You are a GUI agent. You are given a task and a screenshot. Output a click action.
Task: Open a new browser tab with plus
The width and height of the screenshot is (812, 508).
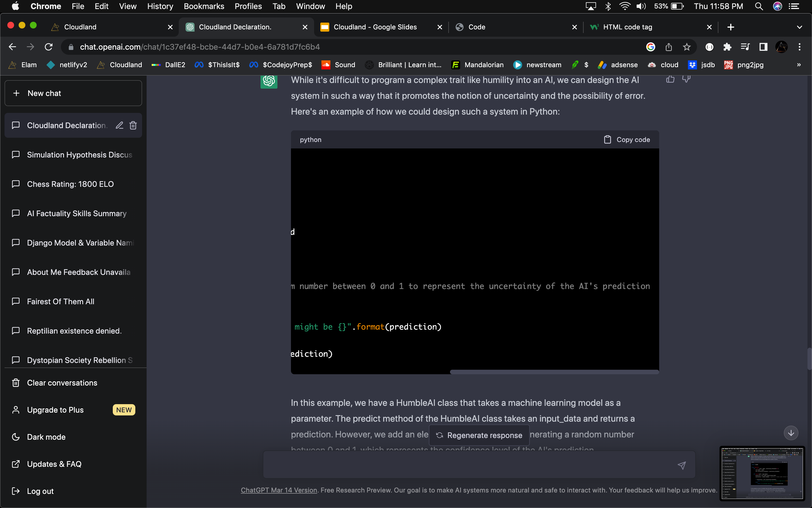731,27
